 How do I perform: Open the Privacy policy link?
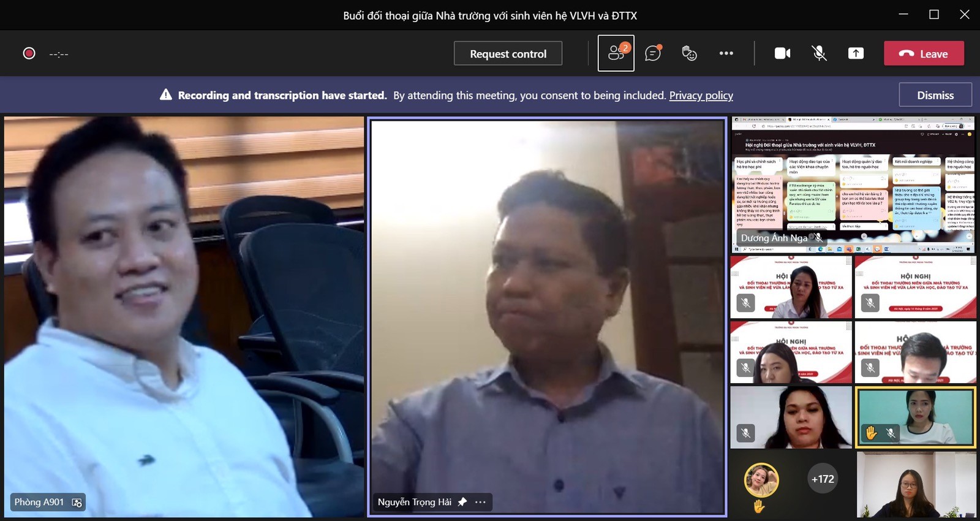[x=701, y=95]
